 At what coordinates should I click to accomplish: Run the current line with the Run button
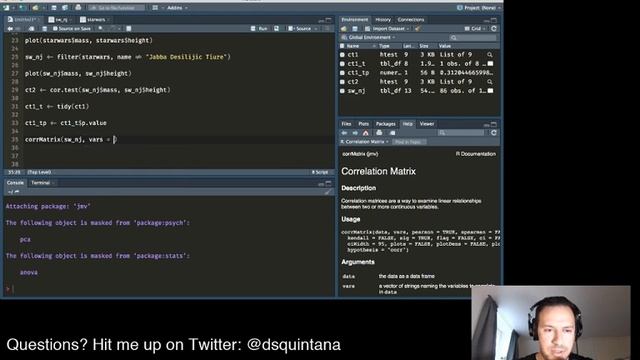[260, 29]
